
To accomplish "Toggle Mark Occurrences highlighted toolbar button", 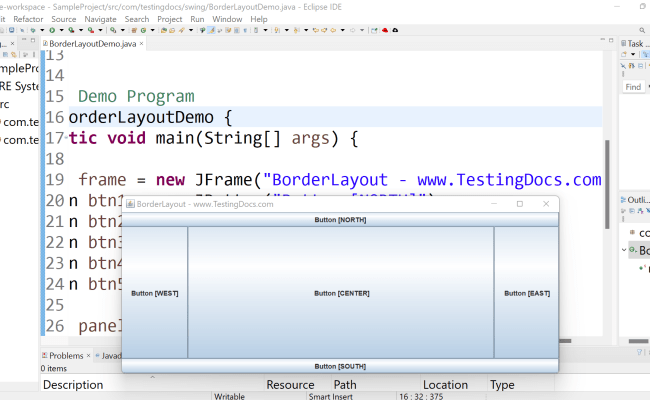I will 211,30.
